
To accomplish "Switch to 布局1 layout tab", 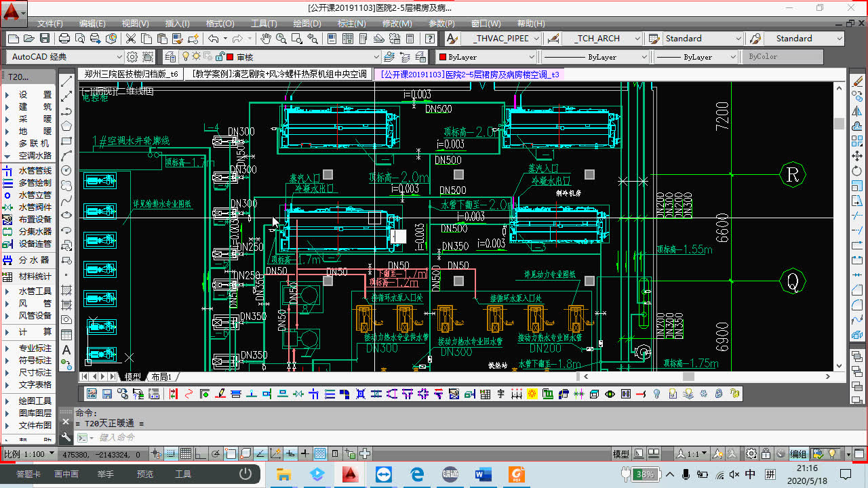I will [161, 376].
